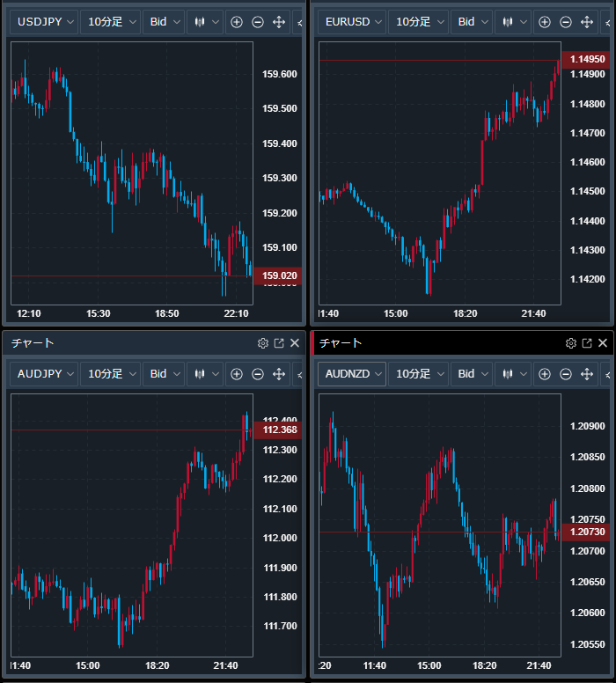Click 1.20900 on AUDNZD price axis
This screenshot has width=616, height=683.
click(587, 426)
